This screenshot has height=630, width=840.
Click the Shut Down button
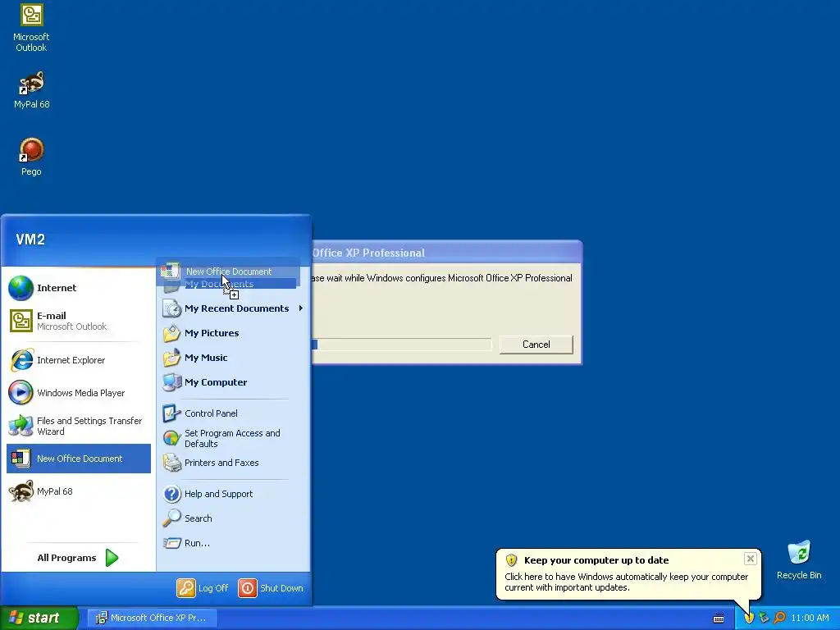tap(271, 587)
